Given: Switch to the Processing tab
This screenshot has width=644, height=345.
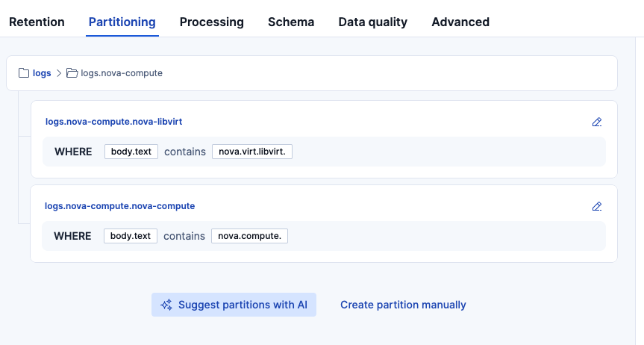Looking at the screenshot, I should (x=212, y=22).
